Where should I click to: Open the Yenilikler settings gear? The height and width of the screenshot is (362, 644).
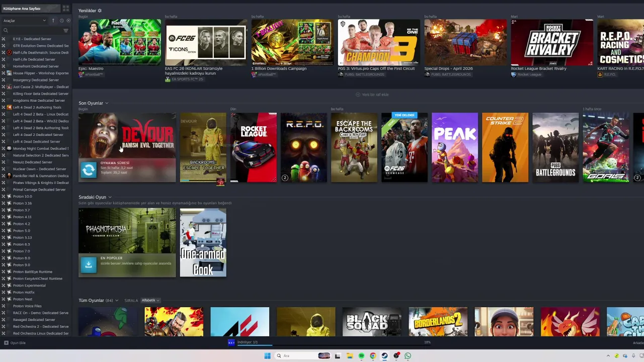click(x=100, y=11)
